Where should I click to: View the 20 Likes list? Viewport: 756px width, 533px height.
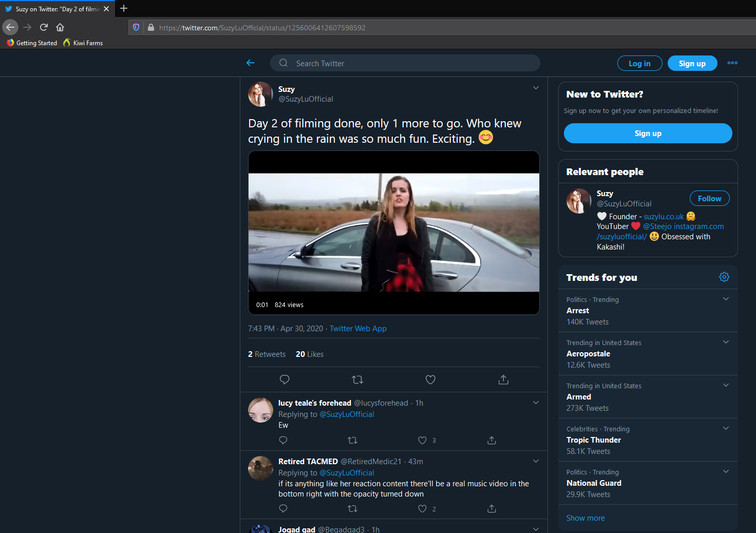tap(310, 354)
